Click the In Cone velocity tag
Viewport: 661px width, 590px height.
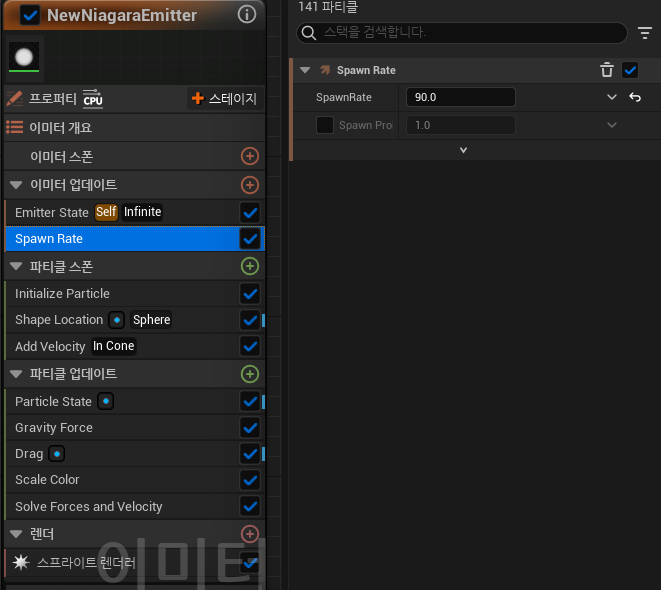click(x=114, y=346)
